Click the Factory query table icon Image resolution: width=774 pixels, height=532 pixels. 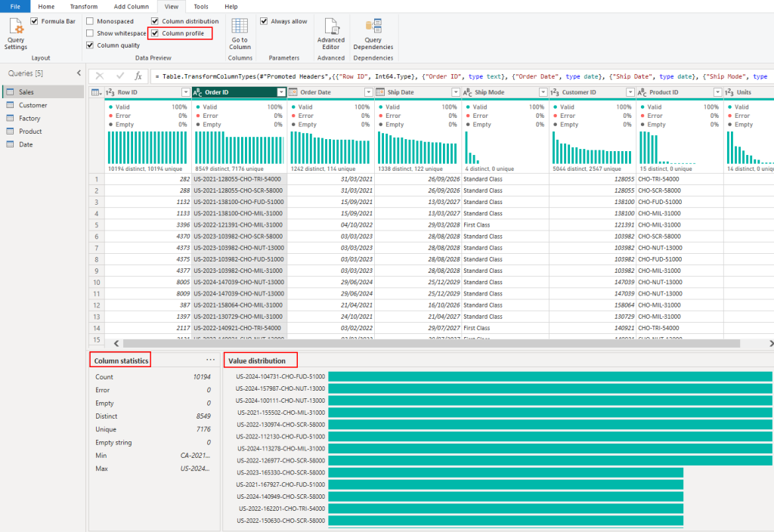pyautogui.click(x=10, y=118)
